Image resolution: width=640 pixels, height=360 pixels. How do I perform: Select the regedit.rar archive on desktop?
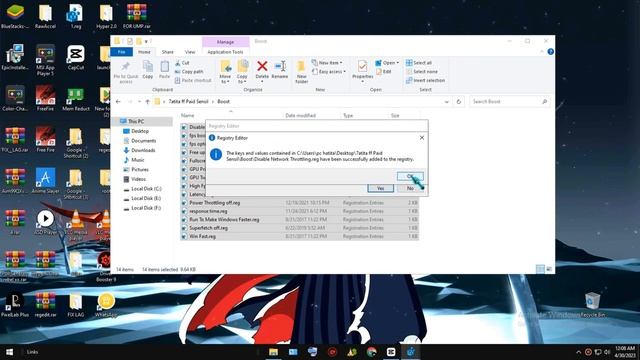tap(45, 305)
